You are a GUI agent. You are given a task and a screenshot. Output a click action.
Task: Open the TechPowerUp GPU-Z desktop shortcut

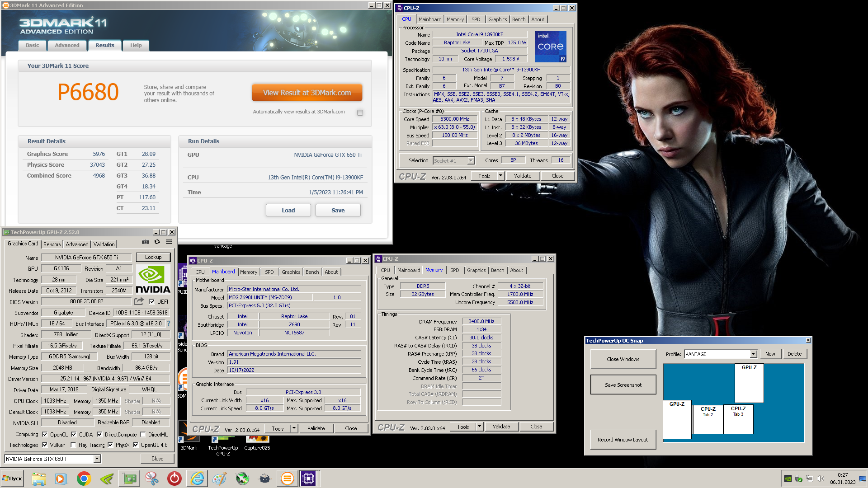coord(223,445)
